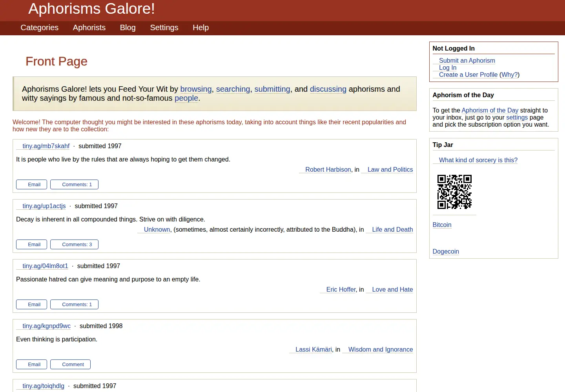565x392 pixels.
Task: Open the Aphorists menu item
Action: click(x=89, y=27)
